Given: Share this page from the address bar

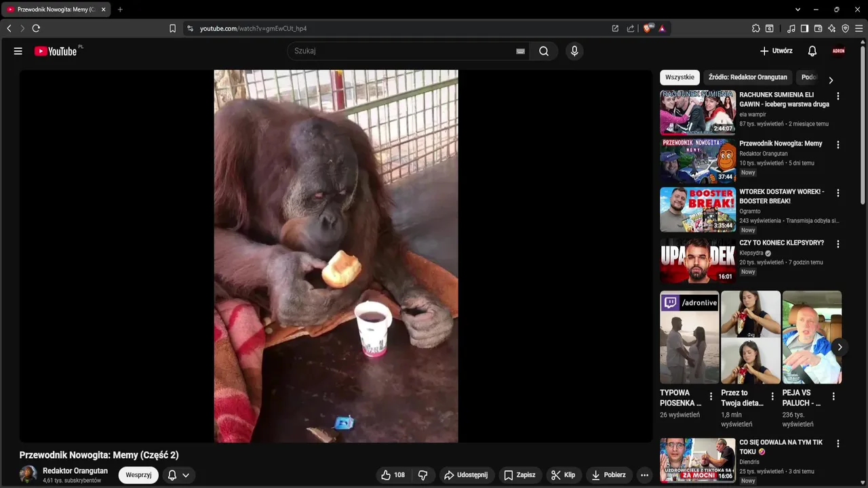Looking at the screenshot, I should [x=631, y=28].
